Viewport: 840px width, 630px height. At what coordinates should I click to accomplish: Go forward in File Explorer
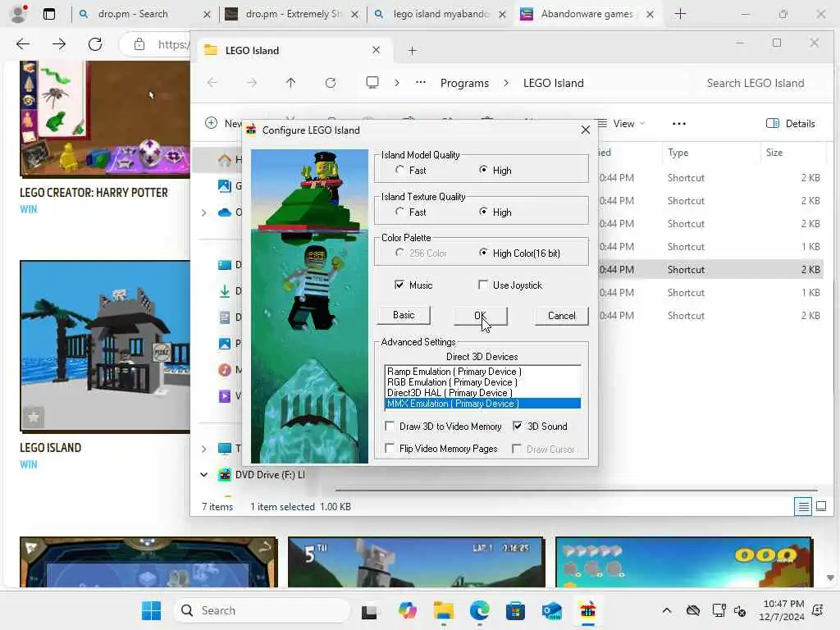tap(251, 83)
